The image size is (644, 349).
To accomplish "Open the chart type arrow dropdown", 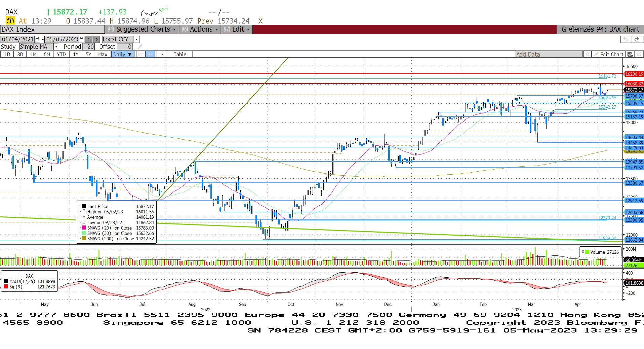I will click(162, 54).
